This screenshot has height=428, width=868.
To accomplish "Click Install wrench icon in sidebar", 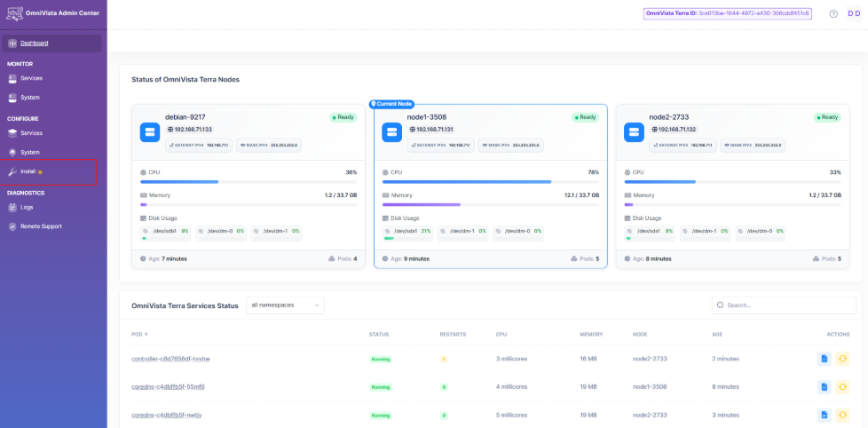I will [x=12, y=171].
